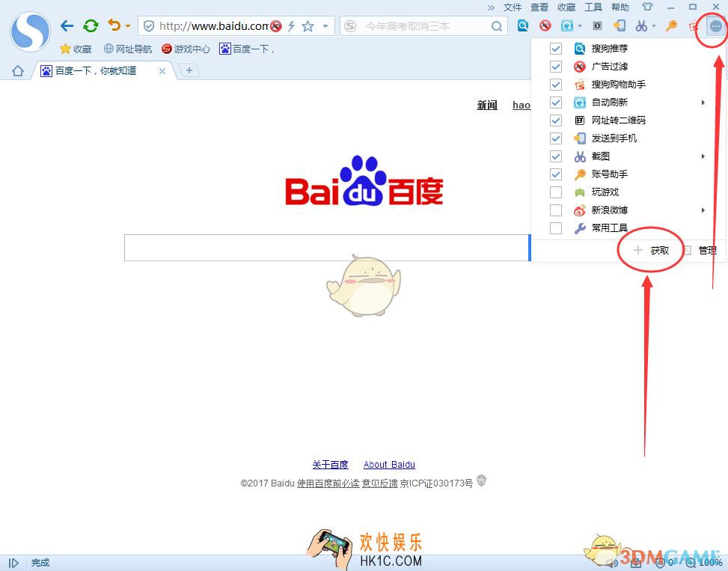728x571 pixels.
Task: Close the 百度一下 tab
Action: (x=162, y=71)
